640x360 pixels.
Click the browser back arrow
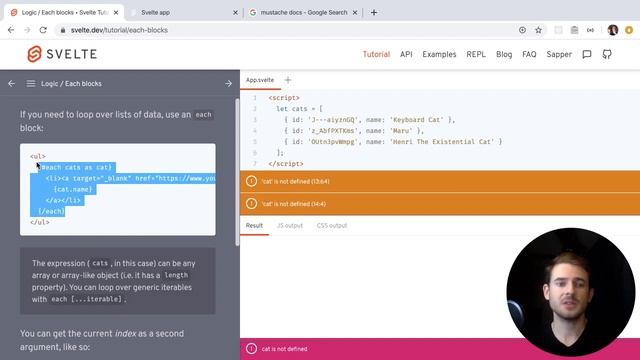coord(11,30)
